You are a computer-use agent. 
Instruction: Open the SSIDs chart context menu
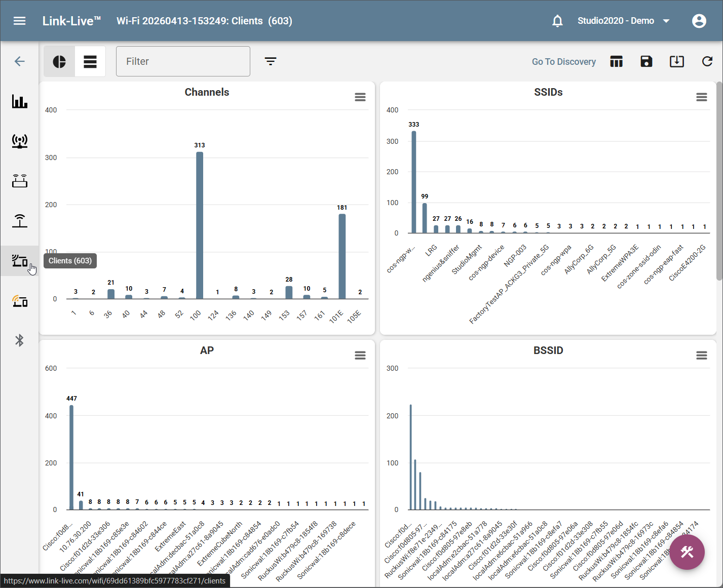click(x=702, y=97)
